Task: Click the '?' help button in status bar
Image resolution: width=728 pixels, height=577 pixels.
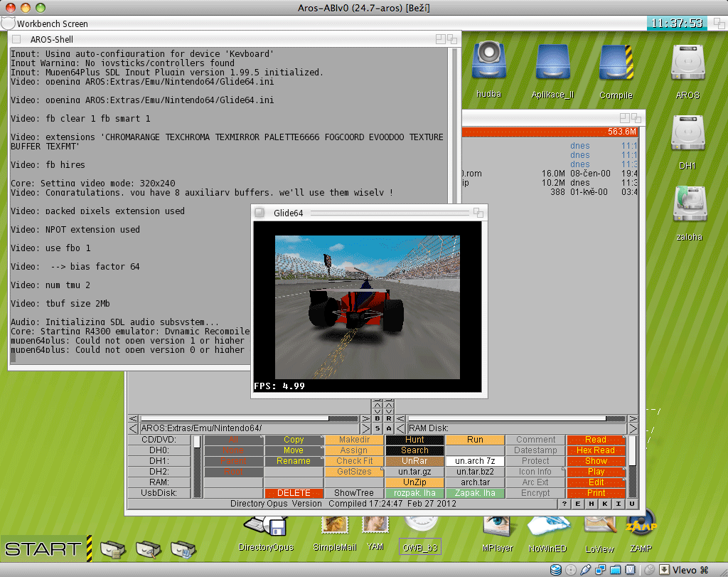Action: [x=563, y=504]
